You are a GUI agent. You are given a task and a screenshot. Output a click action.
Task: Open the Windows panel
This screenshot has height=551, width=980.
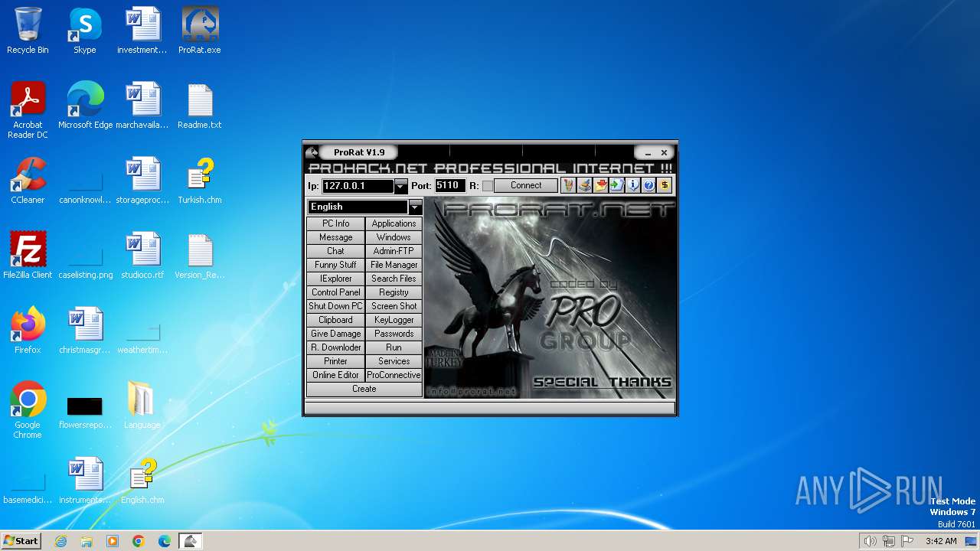[x=394, y=237]
